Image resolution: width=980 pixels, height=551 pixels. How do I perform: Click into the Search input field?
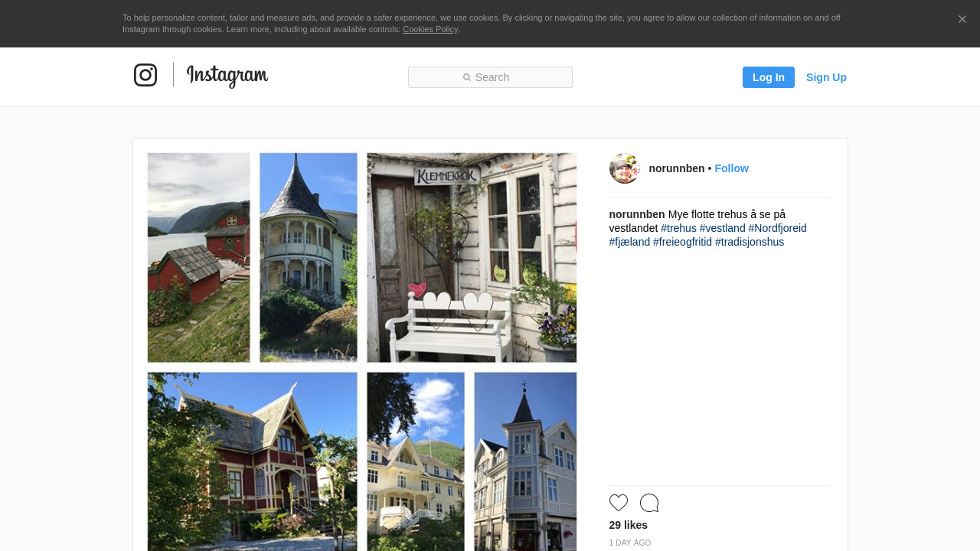pos(490,77)
